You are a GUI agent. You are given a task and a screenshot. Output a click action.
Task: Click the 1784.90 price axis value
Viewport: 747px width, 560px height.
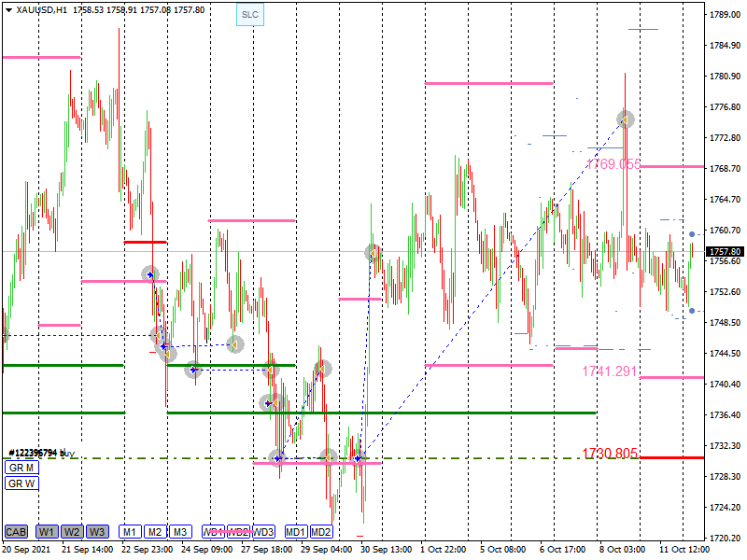tap(726, 45)
